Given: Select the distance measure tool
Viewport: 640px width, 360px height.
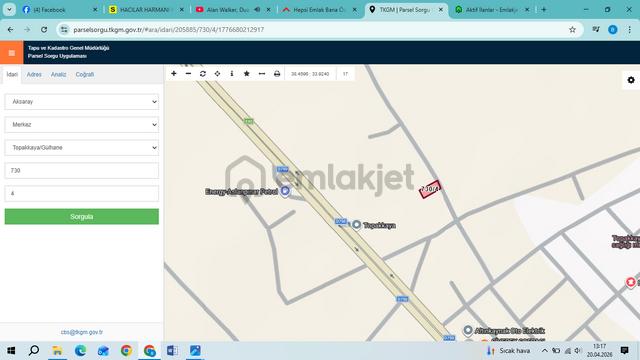Looking at the screenshot, I should 262,73.
